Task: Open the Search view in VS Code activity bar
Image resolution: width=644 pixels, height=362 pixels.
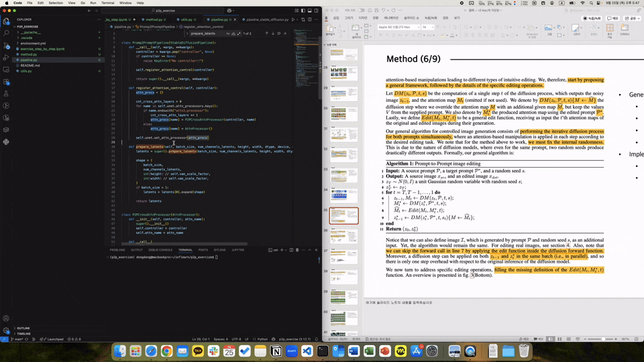Action: pyautogui.click(x=6, y=33)
